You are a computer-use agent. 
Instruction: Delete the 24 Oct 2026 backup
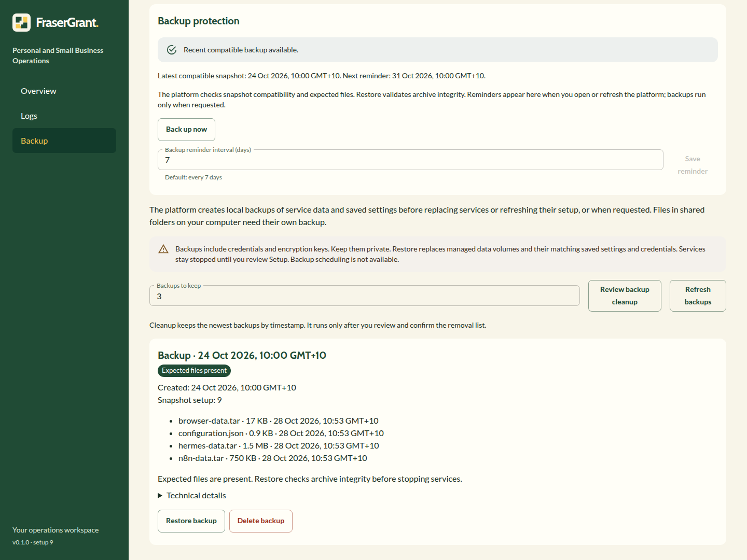[261, 521]
